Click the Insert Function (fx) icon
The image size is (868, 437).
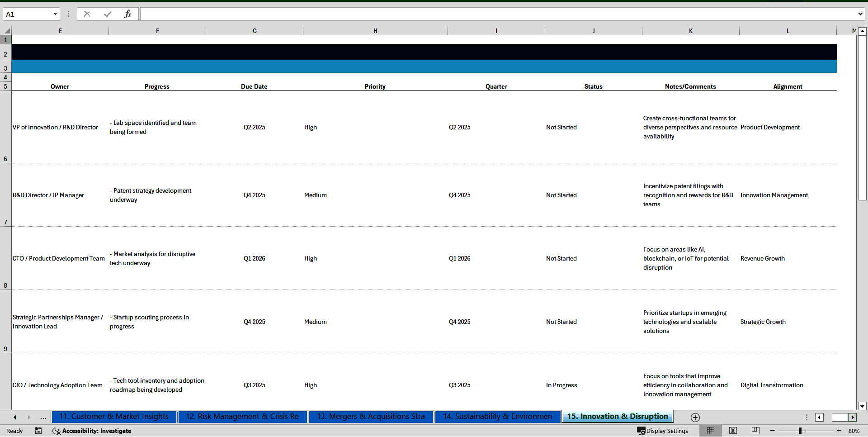pyautogui.click(x=128, y=14)
